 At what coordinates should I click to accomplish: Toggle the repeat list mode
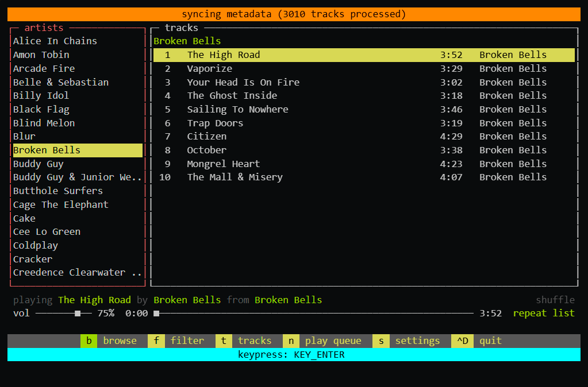pos(544,313)
